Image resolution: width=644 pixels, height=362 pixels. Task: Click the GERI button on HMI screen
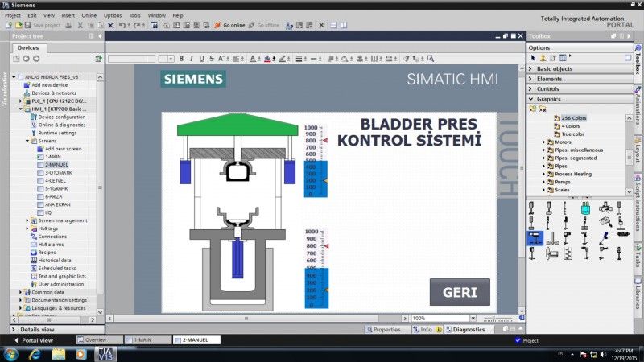pos(460,292)
